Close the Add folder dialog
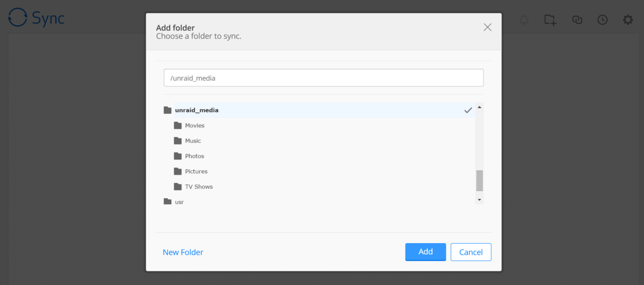The image size is (644, 285). [x=488, y=28]
